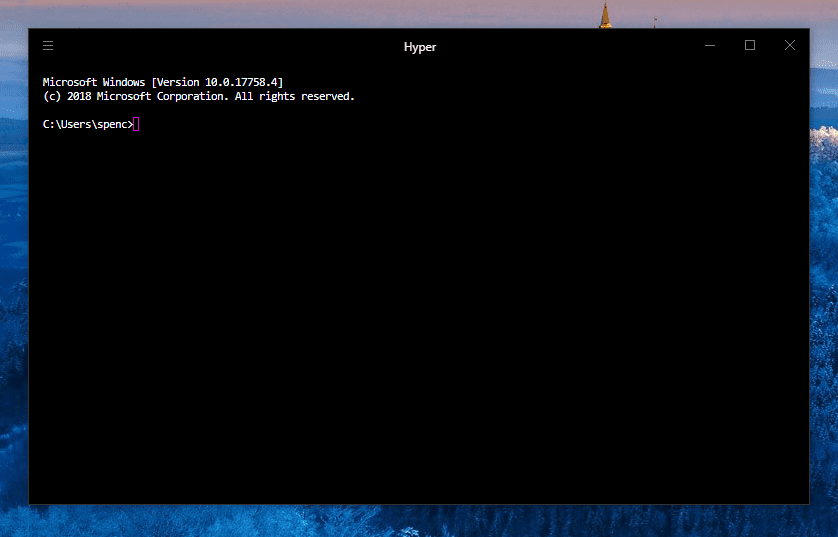Click the desktop wallpaper right of the window
The image size is (838, 537).
point(823,300)
